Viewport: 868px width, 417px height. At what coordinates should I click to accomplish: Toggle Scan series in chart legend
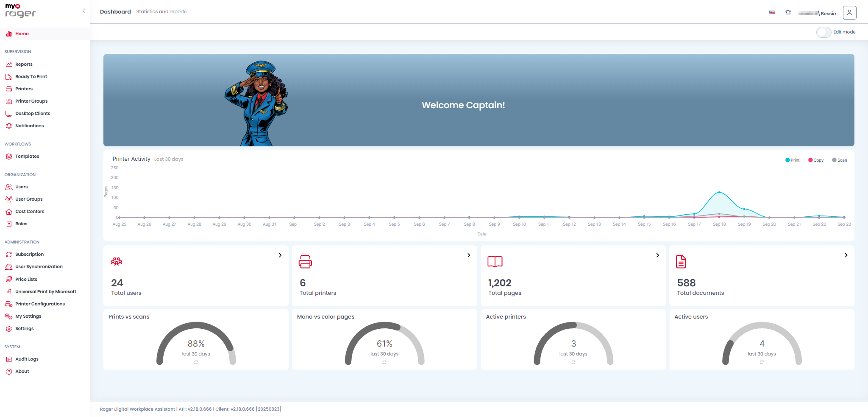coord(839,160)
